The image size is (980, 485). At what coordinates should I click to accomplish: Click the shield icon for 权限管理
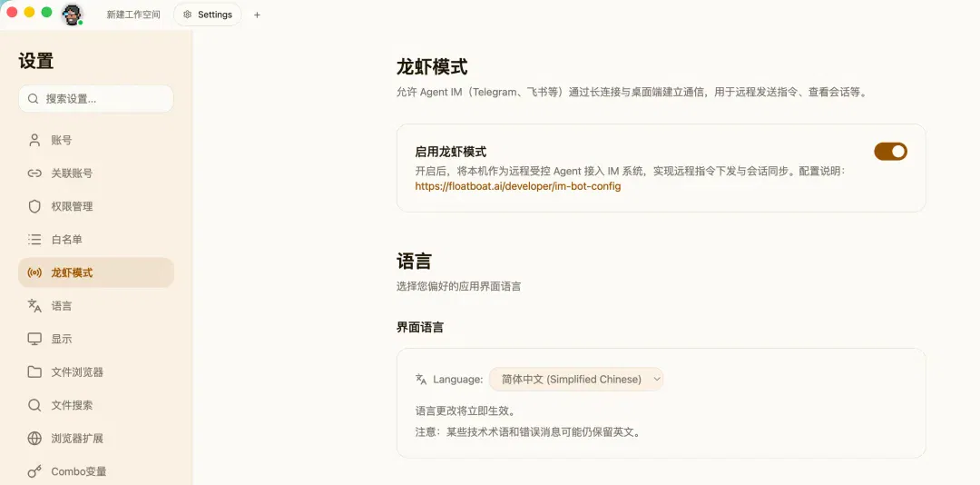(x=34, y=206)
